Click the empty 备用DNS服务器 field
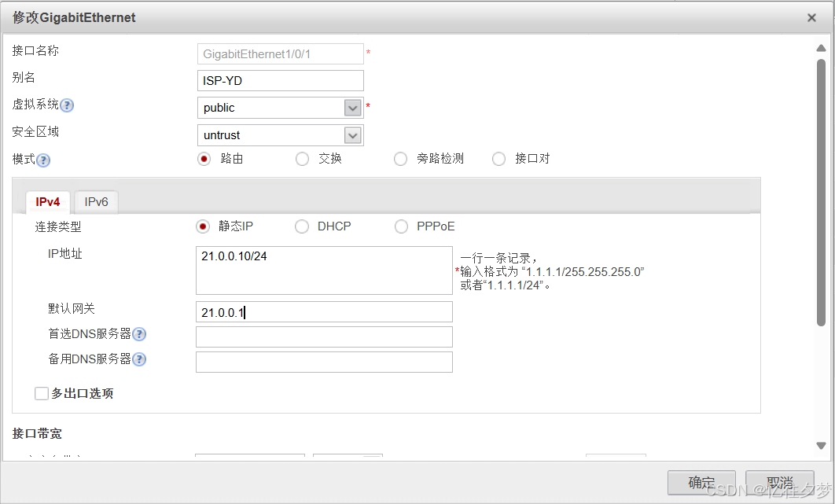Image resolution: width=835 pixels, height=504 pixels. 324,362
